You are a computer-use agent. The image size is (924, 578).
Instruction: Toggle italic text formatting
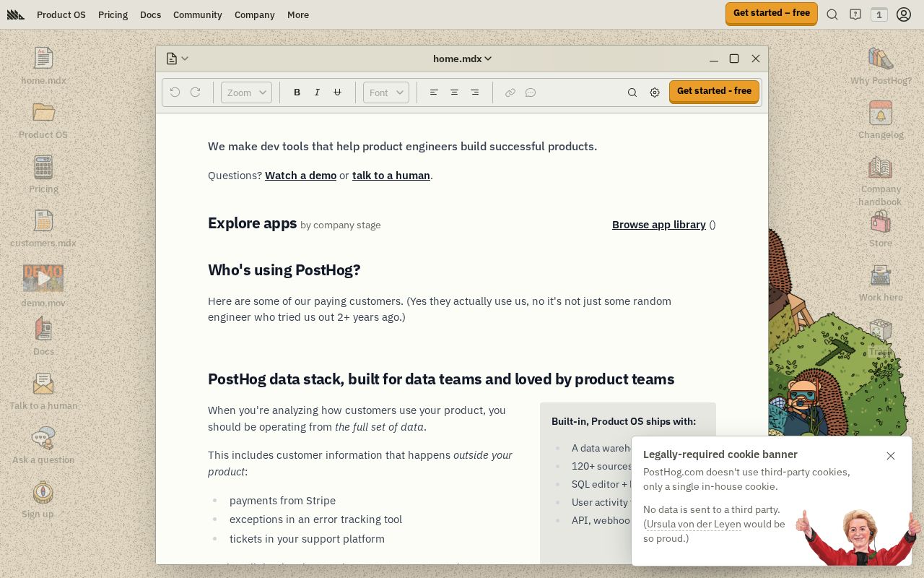(317, 92)
